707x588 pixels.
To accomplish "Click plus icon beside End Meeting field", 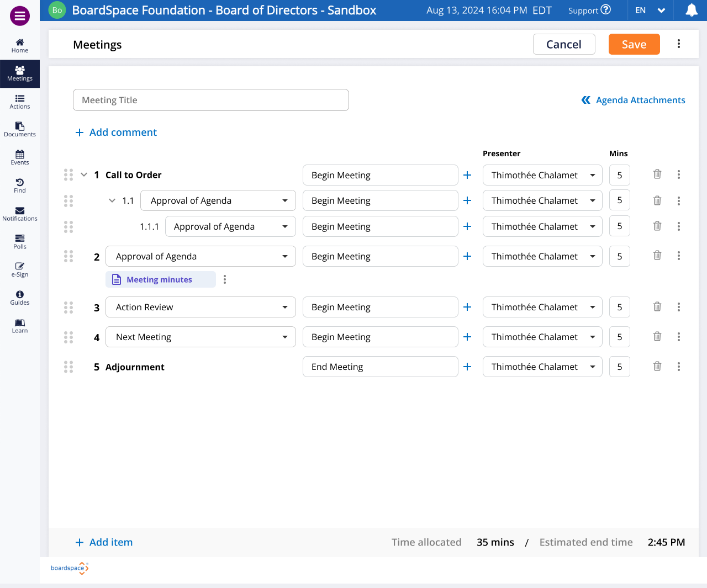I will [x=467, y=367].
